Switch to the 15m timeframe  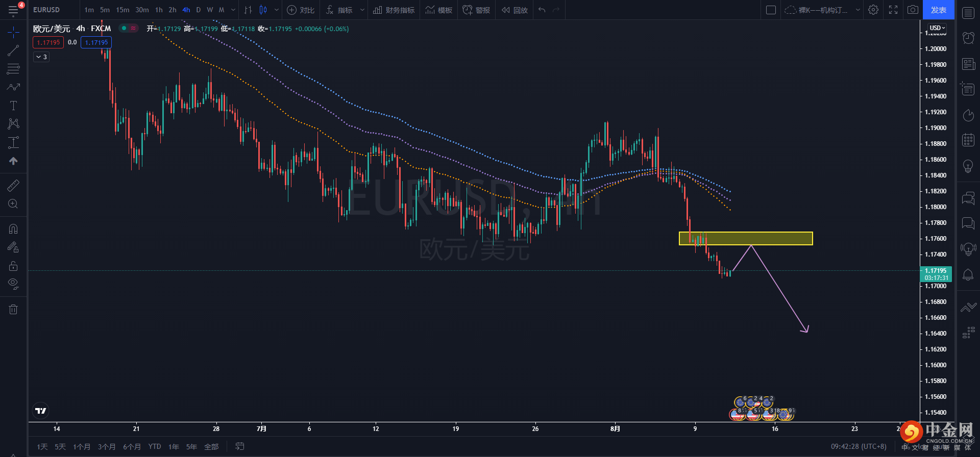tap(122, 10)
